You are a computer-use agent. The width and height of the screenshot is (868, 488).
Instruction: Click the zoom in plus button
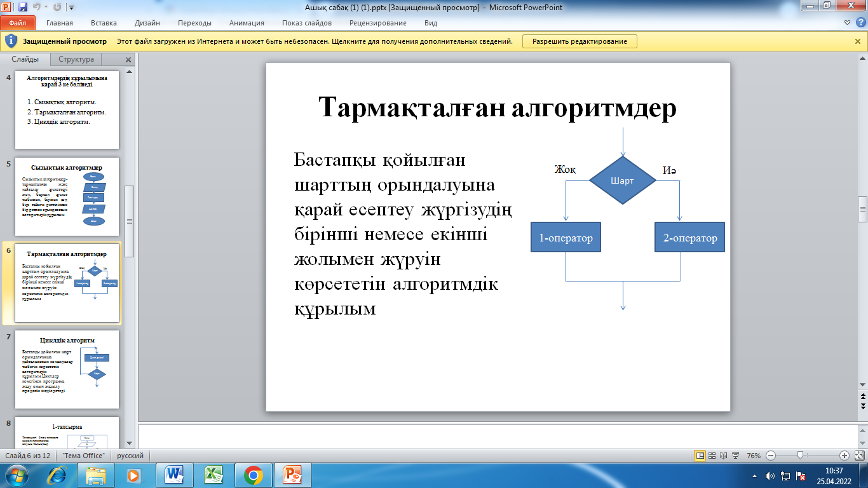click(x=844, y=456)
